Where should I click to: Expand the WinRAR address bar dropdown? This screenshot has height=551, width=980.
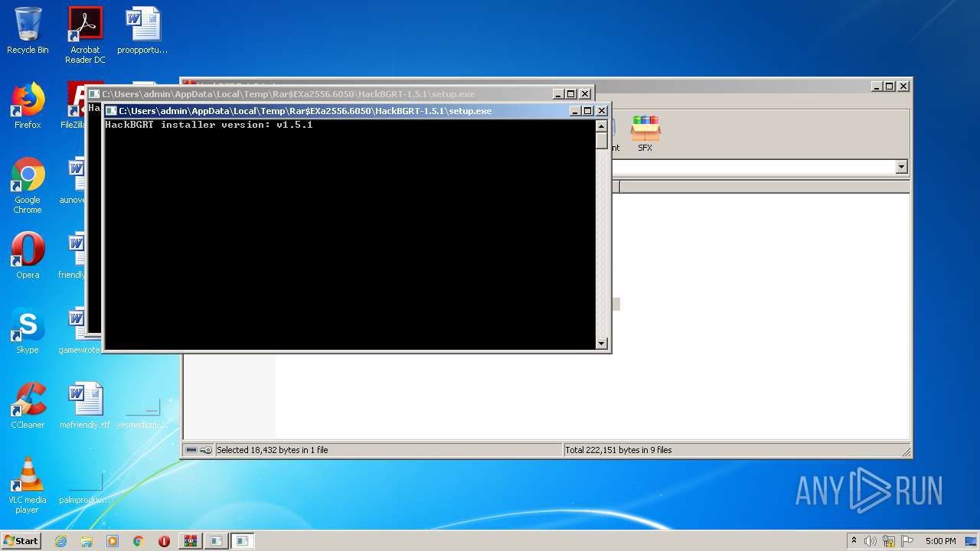(x=901, y=167)
